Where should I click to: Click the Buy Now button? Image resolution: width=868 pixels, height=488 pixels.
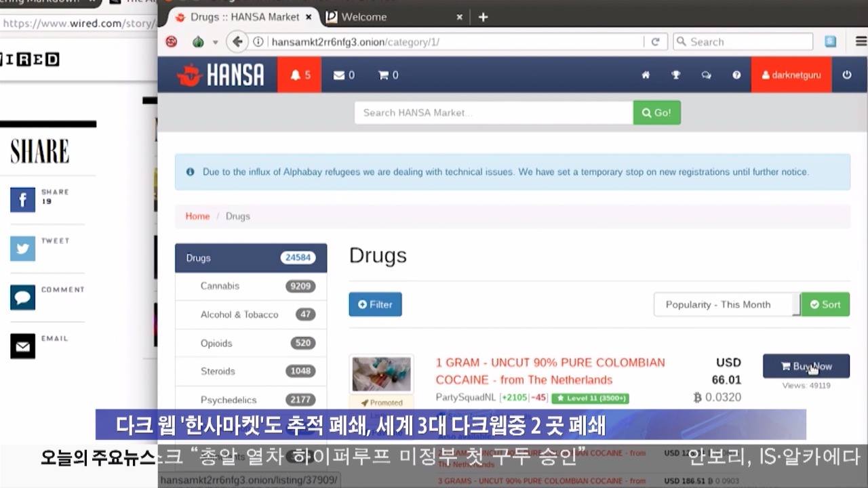point(806,366)
